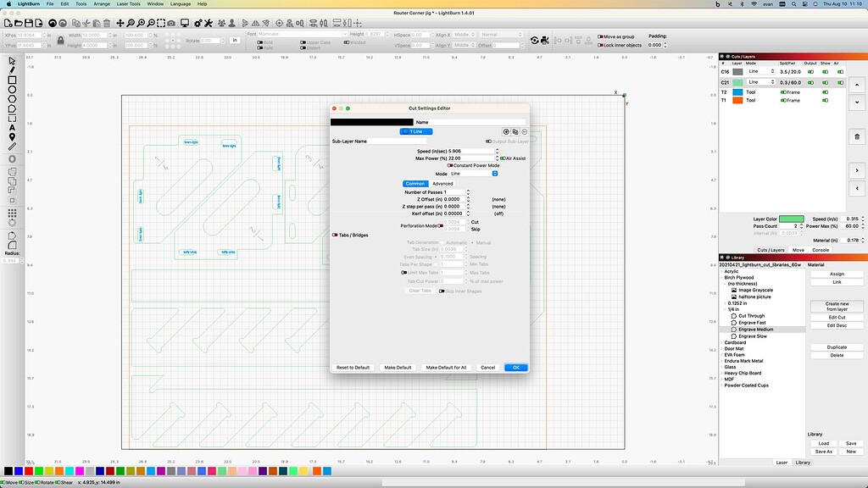Image resolution: width=868 pixels, height=488 pixels.
Task: Switch to Advanced tab in Cut Settings Editor
Action: click(x=442, y=184)
